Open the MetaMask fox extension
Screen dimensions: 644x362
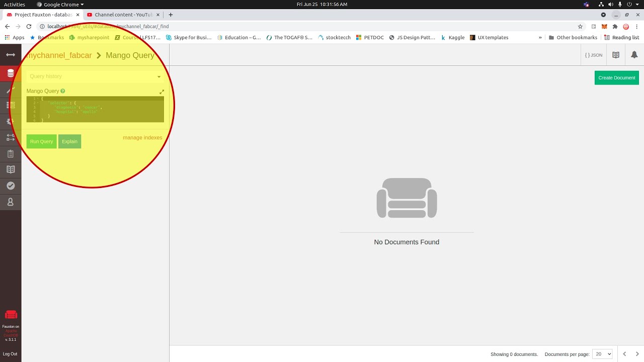click(604, 27)
